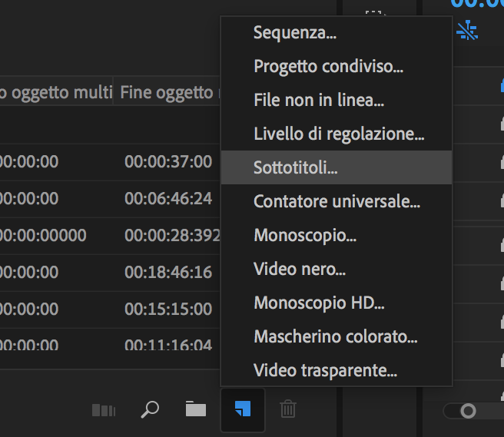
Task: Choose Video trasparente…
Action: coord(325,371)
